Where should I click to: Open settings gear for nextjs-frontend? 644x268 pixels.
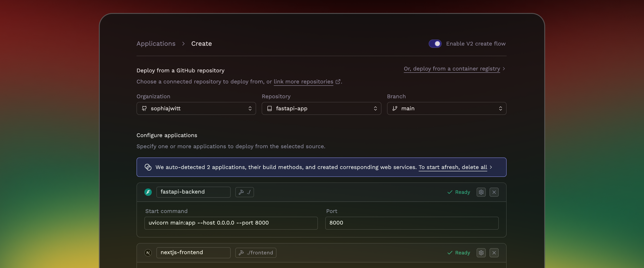click(481, 253)
